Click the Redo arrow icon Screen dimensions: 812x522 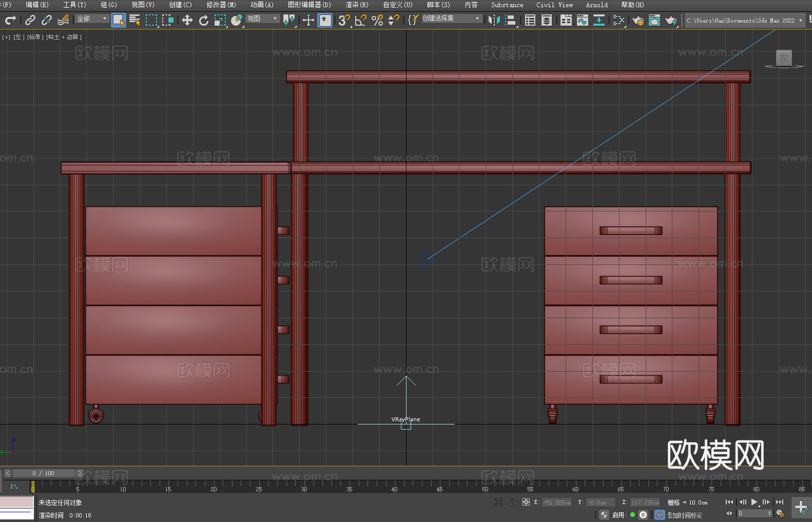(10, 20)
